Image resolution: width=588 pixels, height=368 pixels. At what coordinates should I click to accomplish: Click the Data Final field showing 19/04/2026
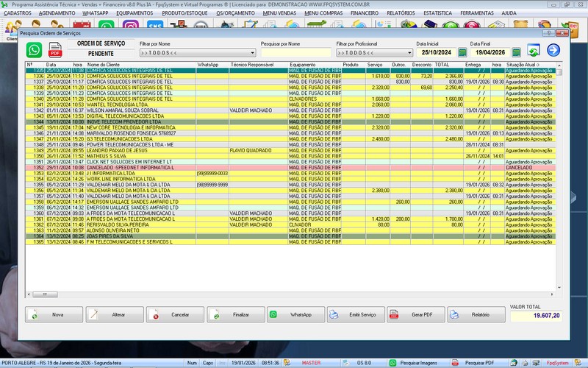pos(490,52)
